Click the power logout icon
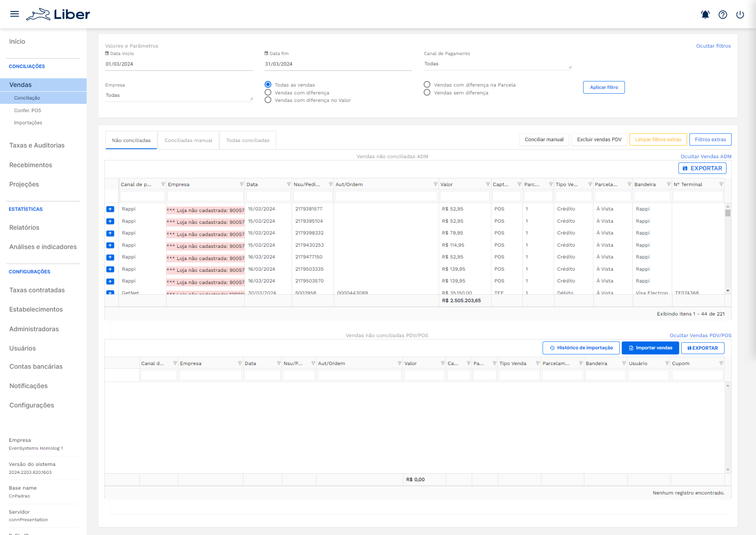Screen dimensions: 756x535 pyautogui.click(x=740, y=15)
